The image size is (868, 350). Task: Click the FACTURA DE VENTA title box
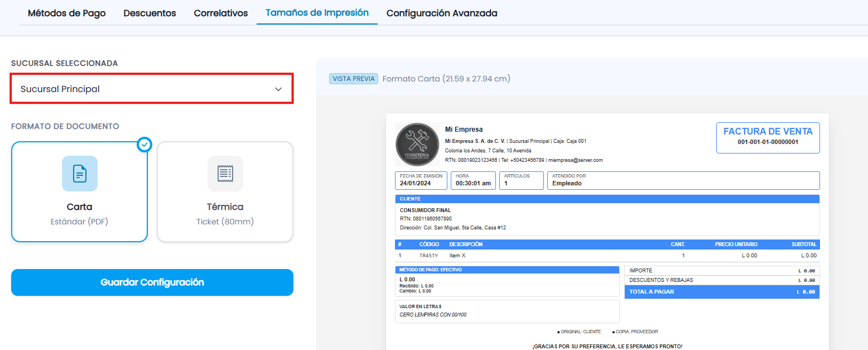point(768,137)
